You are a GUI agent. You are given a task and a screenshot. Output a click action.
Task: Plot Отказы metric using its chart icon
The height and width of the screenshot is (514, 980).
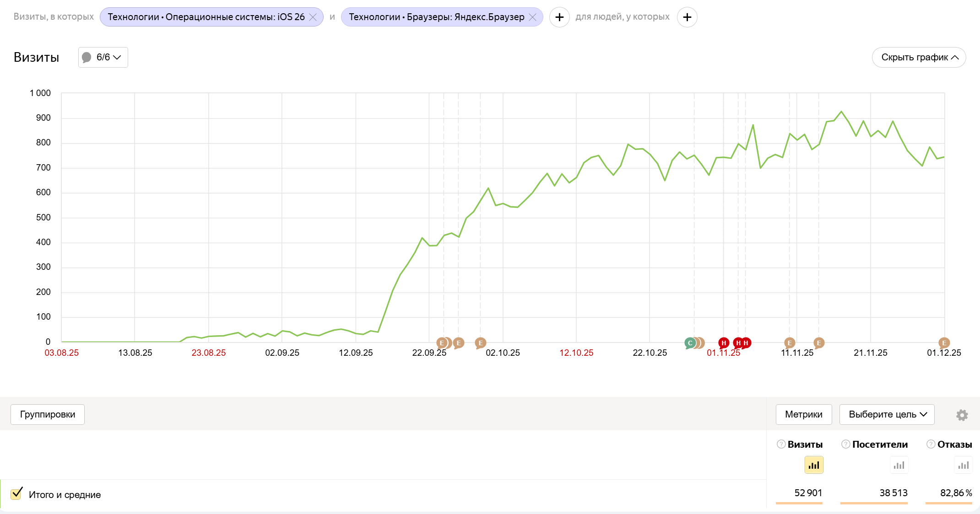tap(963, 465)
